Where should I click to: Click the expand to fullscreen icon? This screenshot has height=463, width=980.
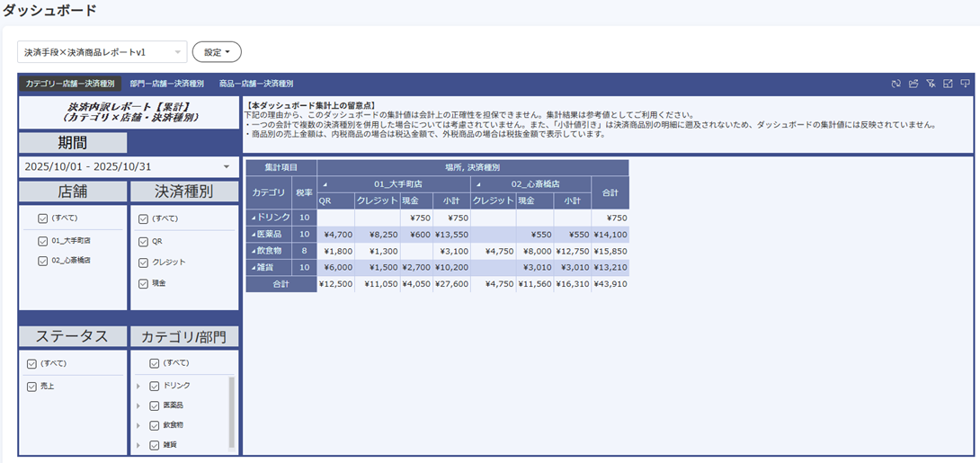click(948, 84)
